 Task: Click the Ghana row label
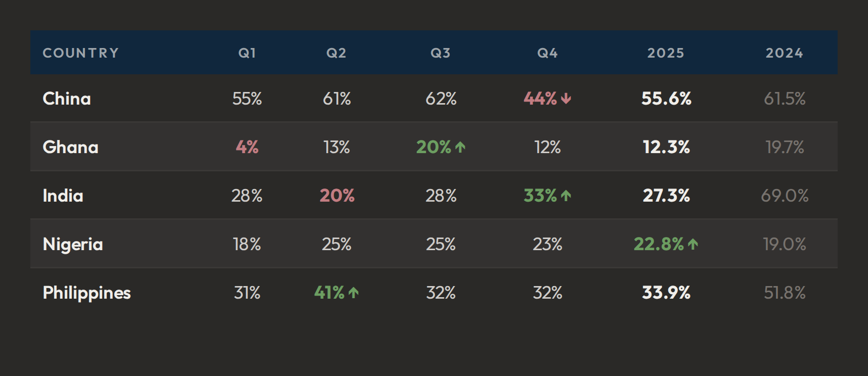tap(70, 147)
